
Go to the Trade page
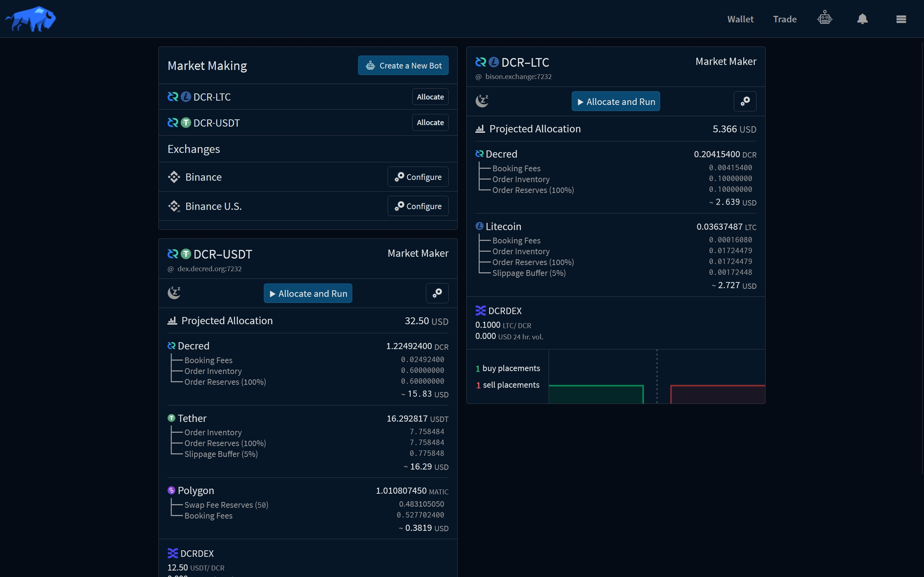(x=785, y=19)
